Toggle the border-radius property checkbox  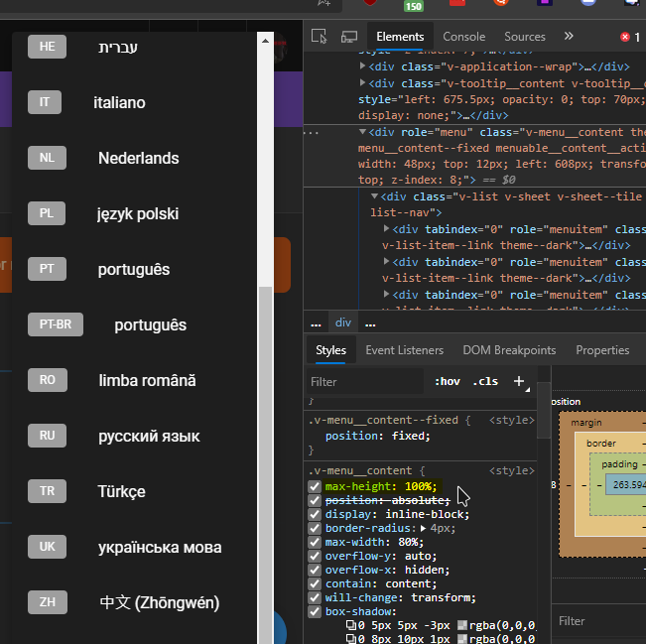click(x=315, y=528)
